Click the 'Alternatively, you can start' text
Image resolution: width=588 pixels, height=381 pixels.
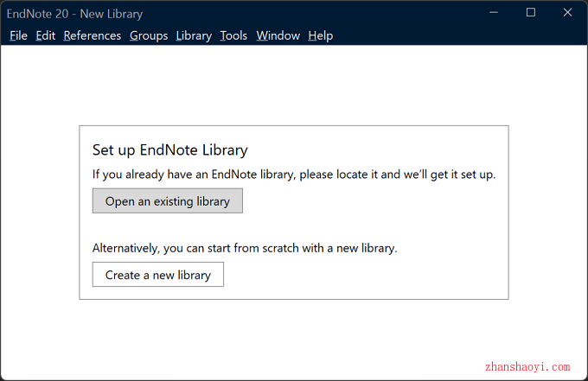[x=245, y=248]
